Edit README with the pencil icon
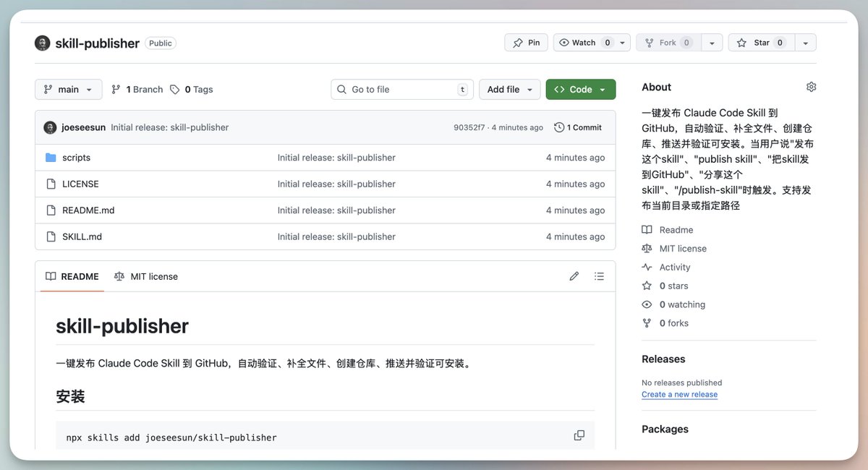Image resolution: width=868 pixels, height=470 pixels. coord(574,276)
